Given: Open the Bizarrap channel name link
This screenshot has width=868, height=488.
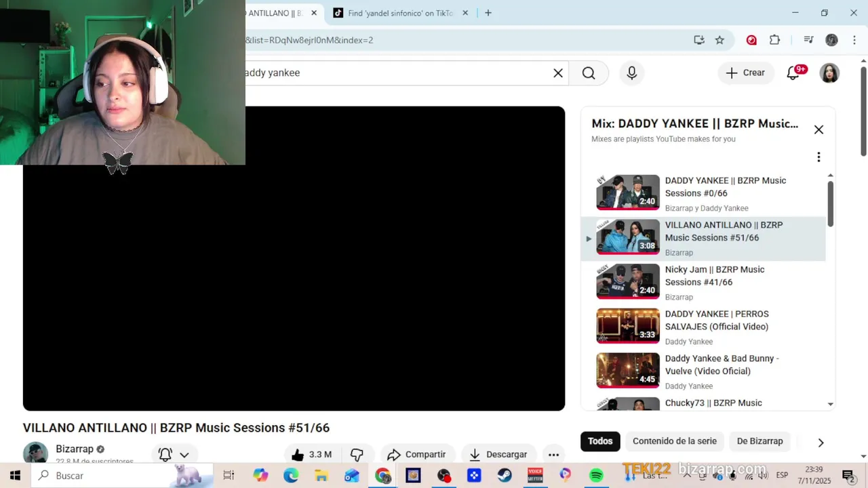Looking at the screenshot, I should [75, 449].
